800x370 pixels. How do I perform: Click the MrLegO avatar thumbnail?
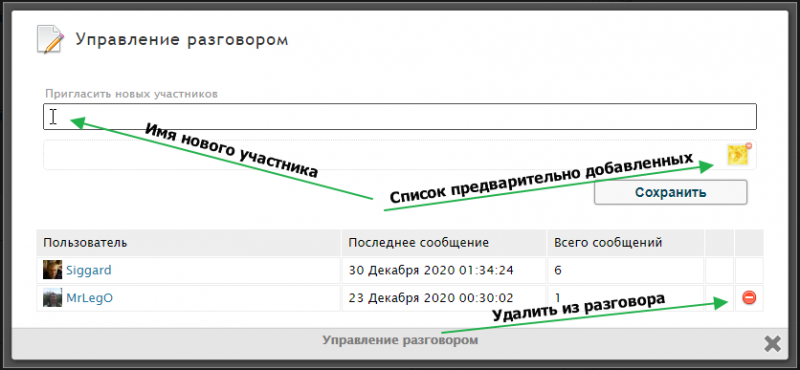point(53,298)
